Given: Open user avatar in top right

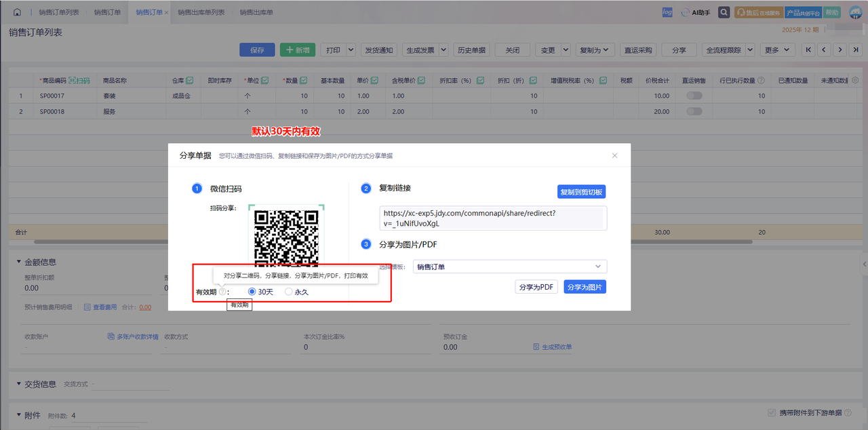Looking at the screenshot, I should click(x=854, y=12).
